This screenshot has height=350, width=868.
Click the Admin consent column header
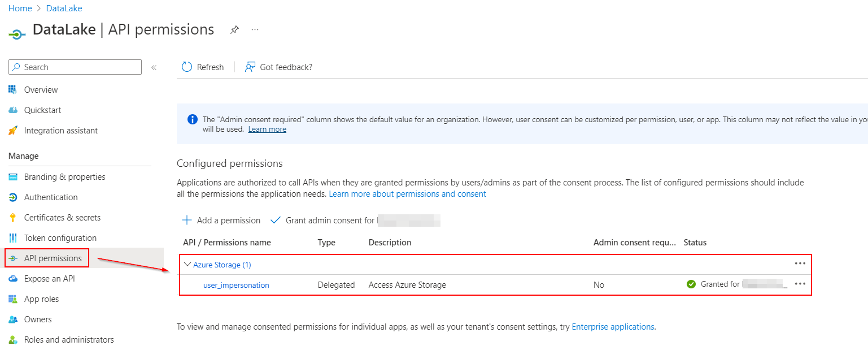[635, 243]
